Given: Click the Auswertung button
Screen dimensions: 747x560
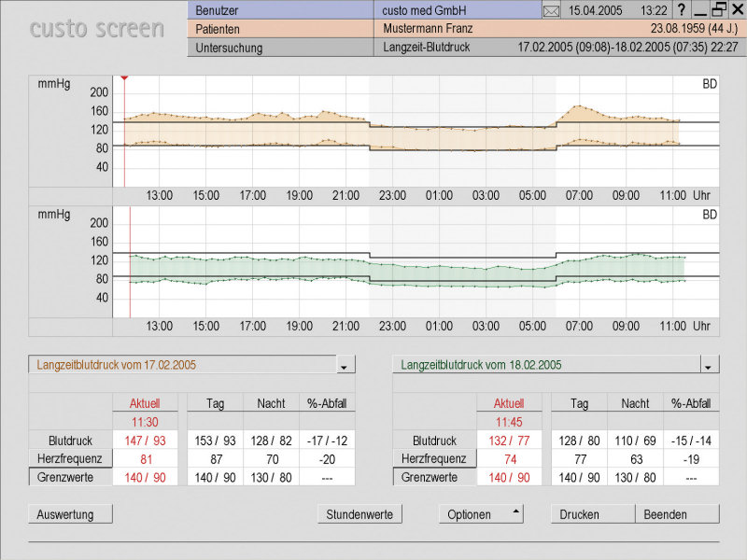Looking at the screenshot, I should tap(70, 514).
